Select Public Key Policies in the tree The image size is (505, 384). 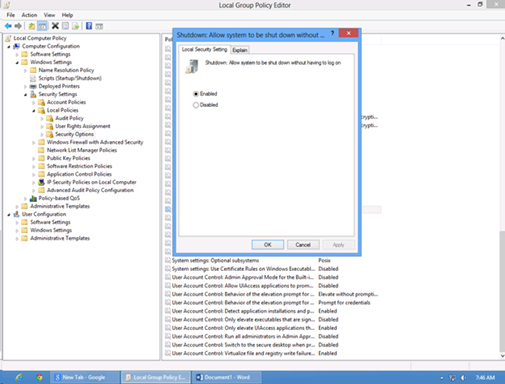pyautogui.click(x=68, y=158)
